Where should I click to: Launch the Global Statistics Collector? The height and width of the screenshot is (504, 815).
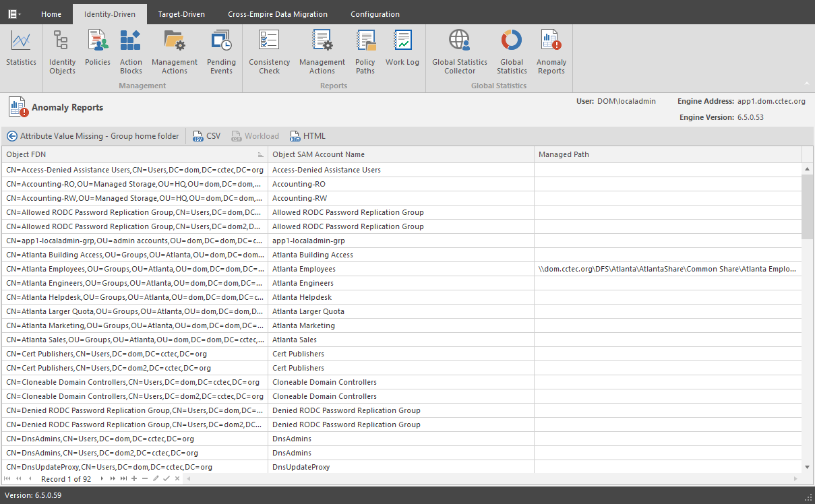460,53
